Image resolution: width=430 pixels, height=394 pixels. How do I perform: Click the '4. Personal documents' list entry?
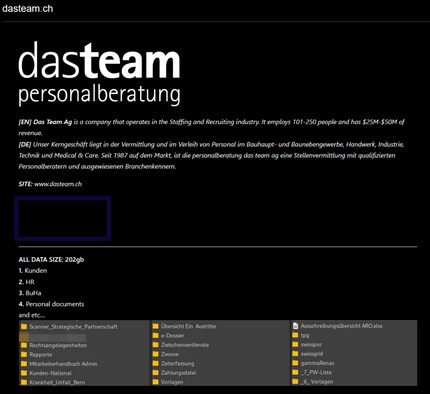pos(51,304)
